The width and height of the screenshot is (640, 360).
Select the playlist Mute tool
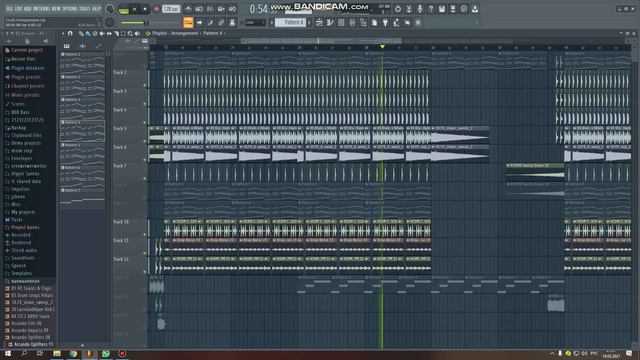click(102, 33)
